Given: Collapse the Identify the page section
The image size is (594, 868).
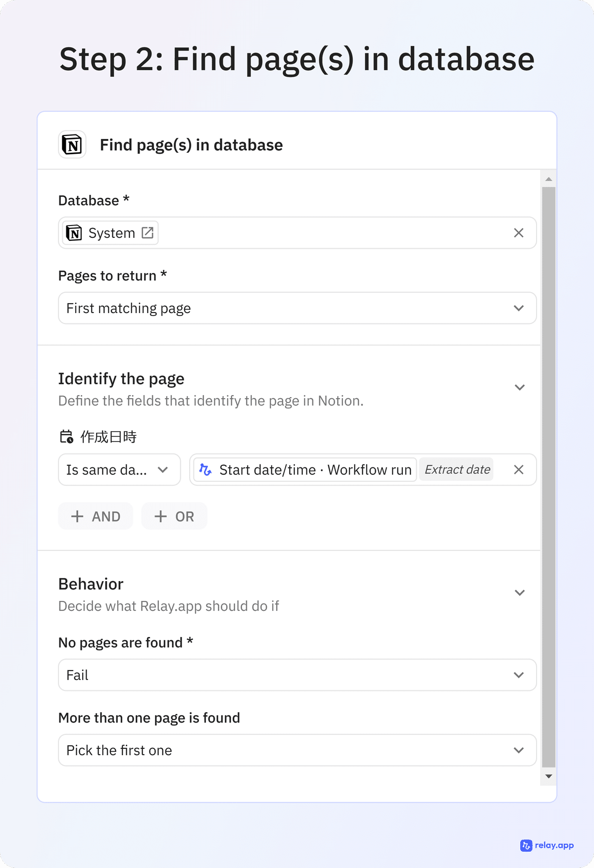Looking at the screenshot, I should [519, 387].
